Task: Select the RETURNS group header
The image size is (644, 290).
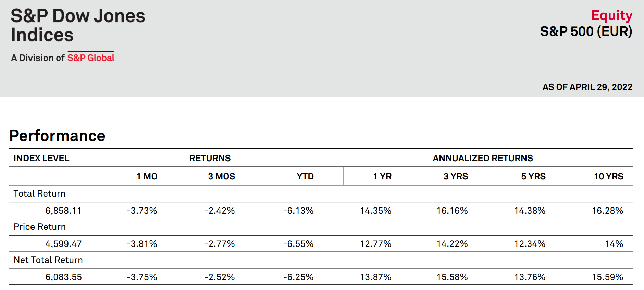Action: click(x=210, y=158)
